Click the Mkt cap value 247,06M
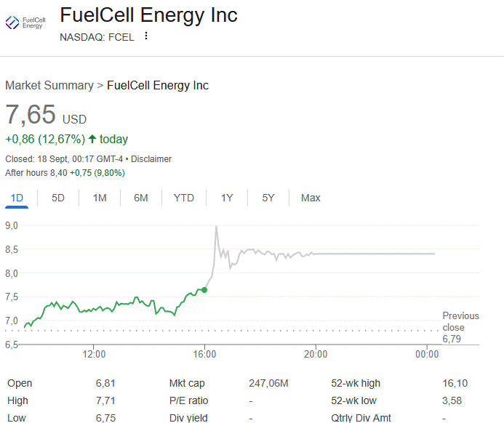Image resolution: width=504 pixels, height=423 pixels. pos(268,383)
